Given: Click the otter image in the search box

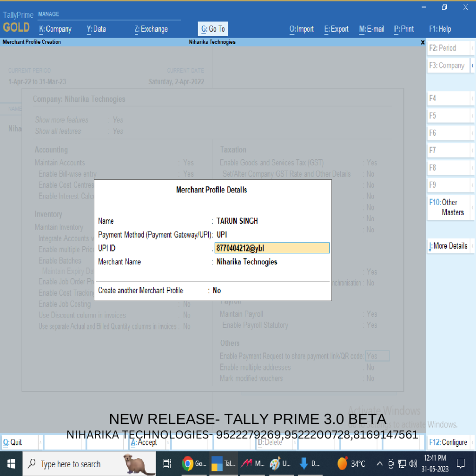Looking at the screenshot, I should 138,463.
